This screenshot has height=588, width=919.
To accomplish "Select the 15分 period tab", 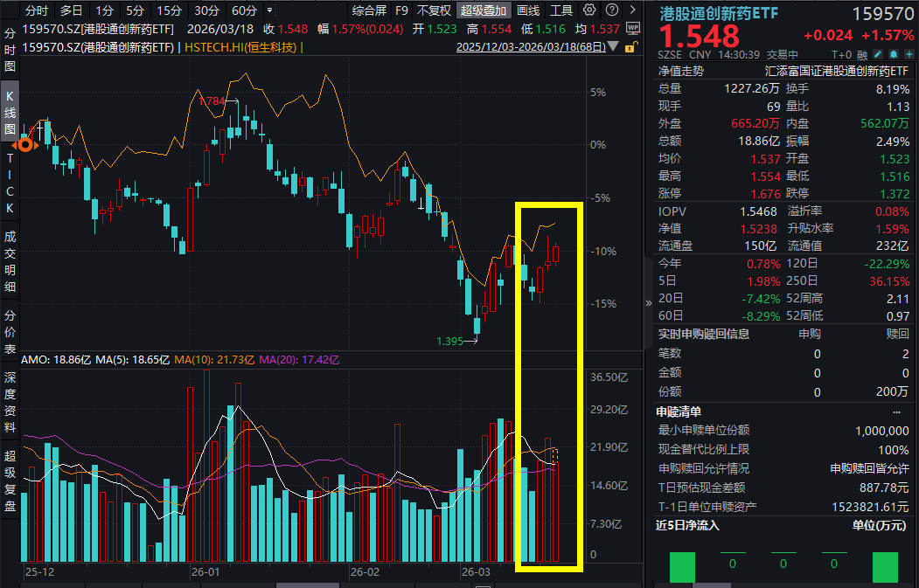I will click(166, 10).
